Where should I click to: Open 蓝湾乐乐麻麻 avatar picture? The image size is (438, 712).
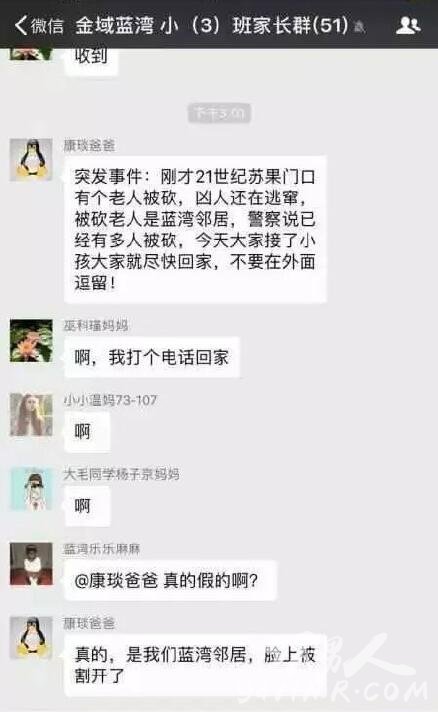(31, 564)
